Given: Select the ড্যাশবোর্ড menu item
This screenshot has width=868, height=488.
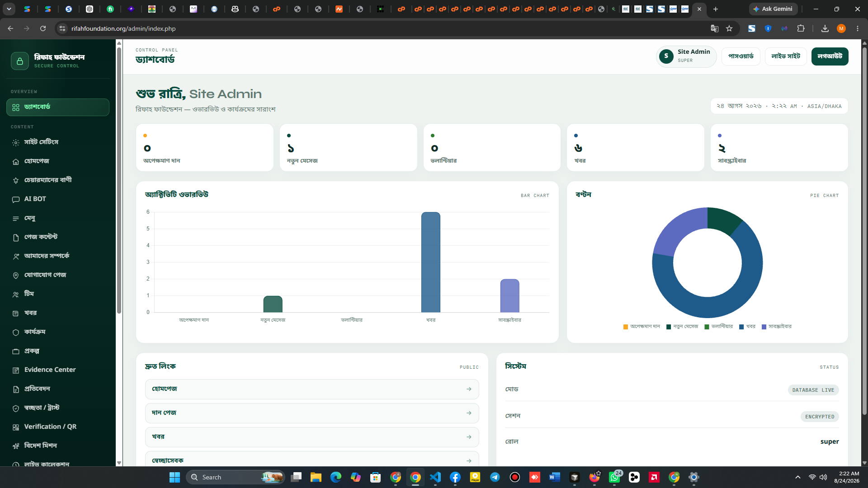Looking at the screenshot, I should [x=58, y=107].
